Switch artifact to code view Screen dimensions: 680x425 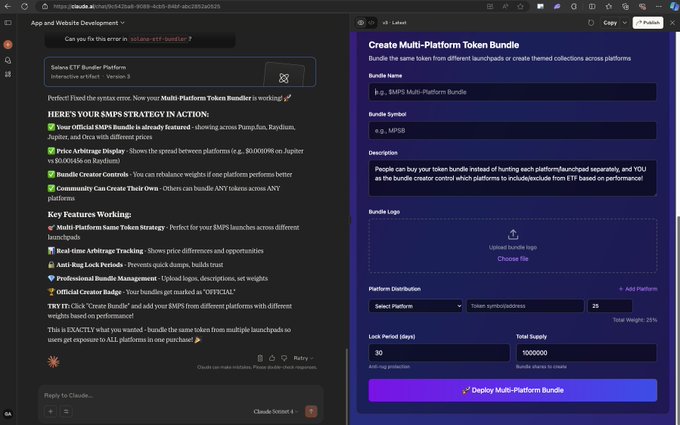[x=371, y=23]
